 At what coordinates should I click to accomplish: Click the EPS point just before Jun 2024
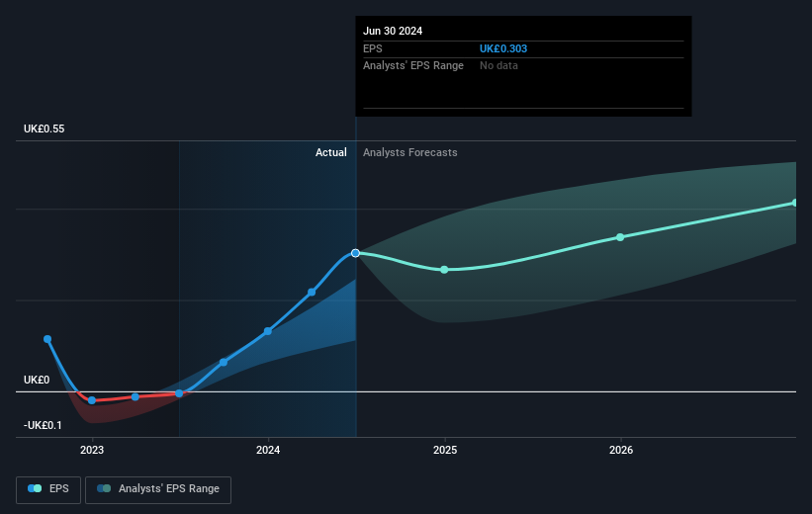pos(312,292)
